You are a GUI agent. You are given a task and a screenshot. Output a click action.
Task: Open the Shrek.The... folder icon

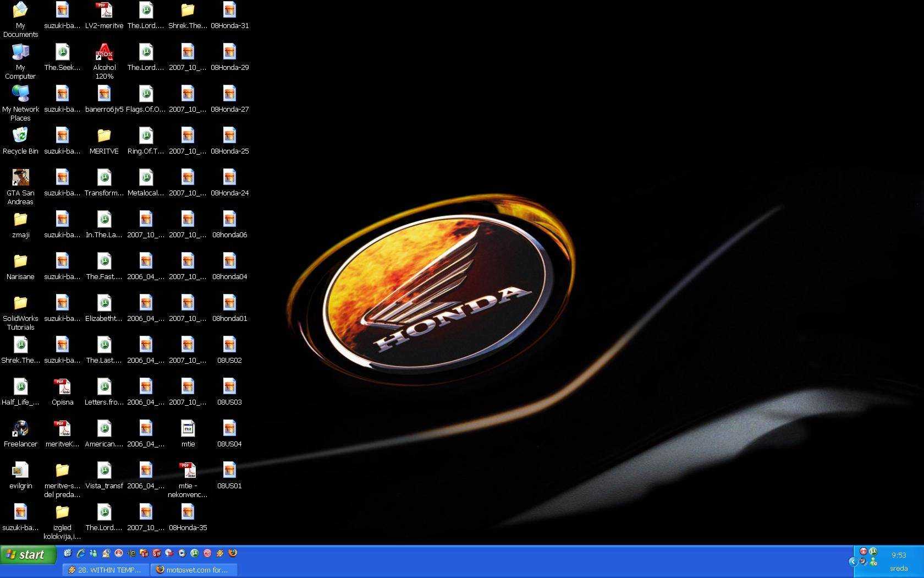[188, 15]
